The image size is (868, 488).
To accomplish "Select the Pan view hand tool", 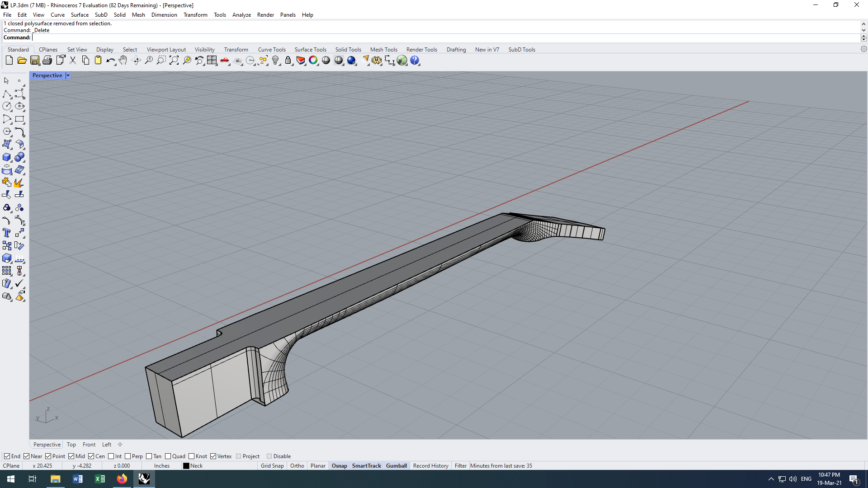I will (x=123, y=61).
